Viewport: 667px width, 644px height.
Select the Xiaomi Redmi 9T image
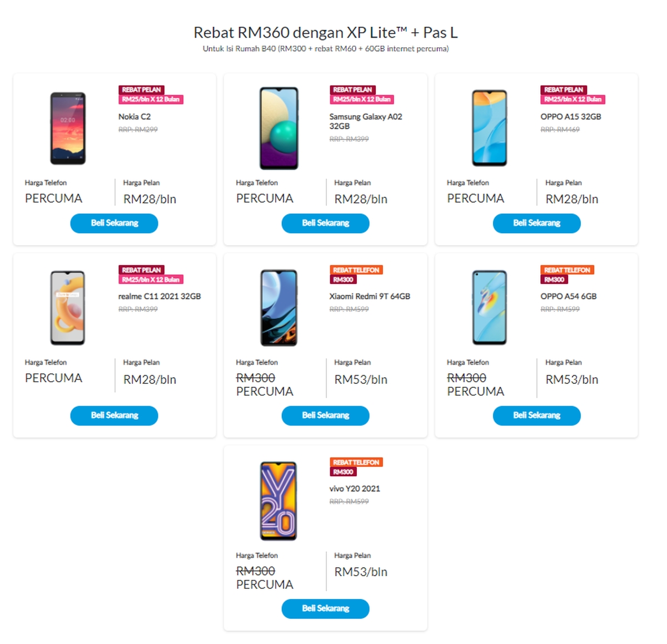(x=278, y=307)
